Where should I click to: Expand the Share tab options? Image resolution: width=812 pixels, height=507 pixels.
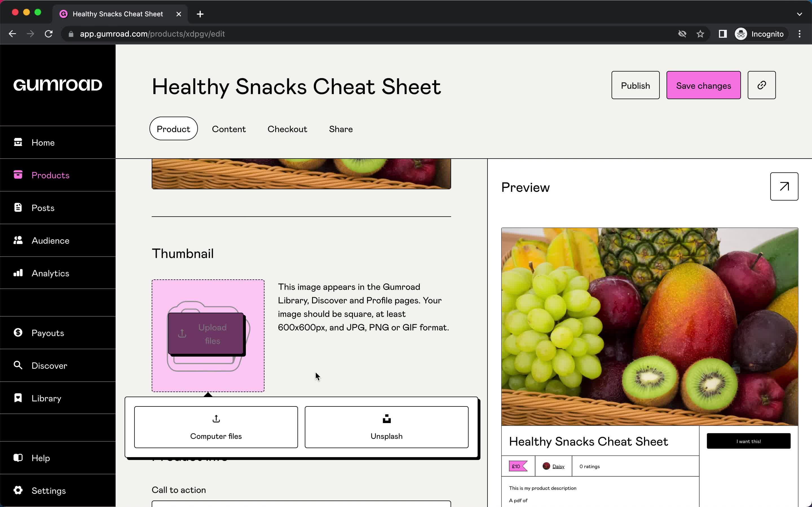[x=340, y=129]
